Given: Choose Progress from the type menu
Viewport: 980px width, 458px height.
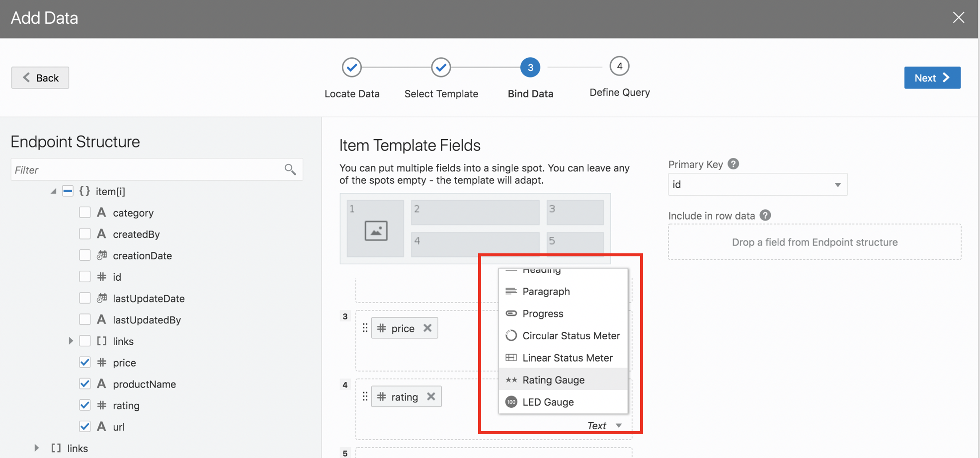Looking at the screenshot, I should tap(563, 313).
